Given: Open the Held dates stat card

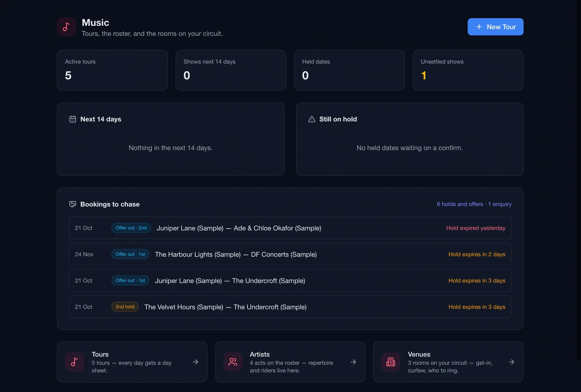Looking at the screenshot, I should click(x=349, y=70).
